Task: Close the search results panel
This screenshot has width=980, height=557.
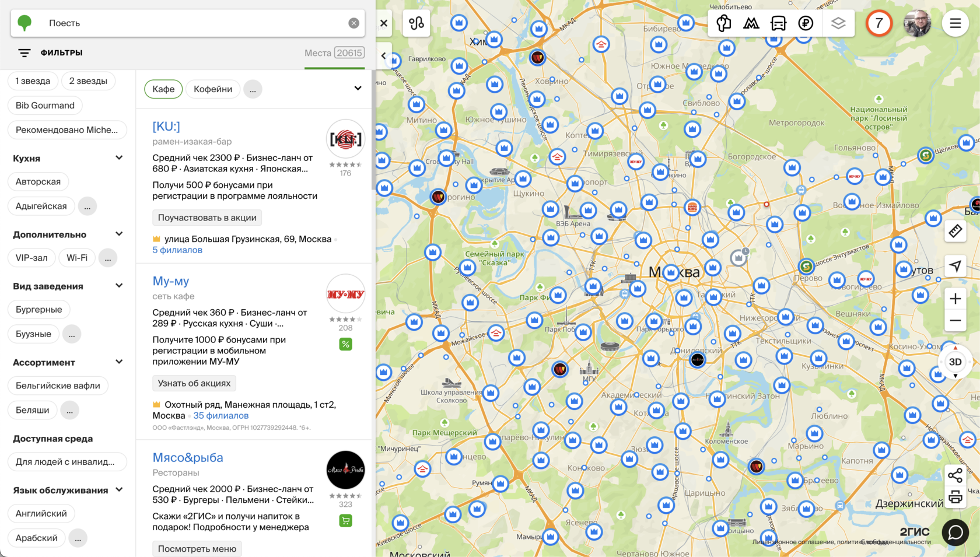Action: pos(384,23)
